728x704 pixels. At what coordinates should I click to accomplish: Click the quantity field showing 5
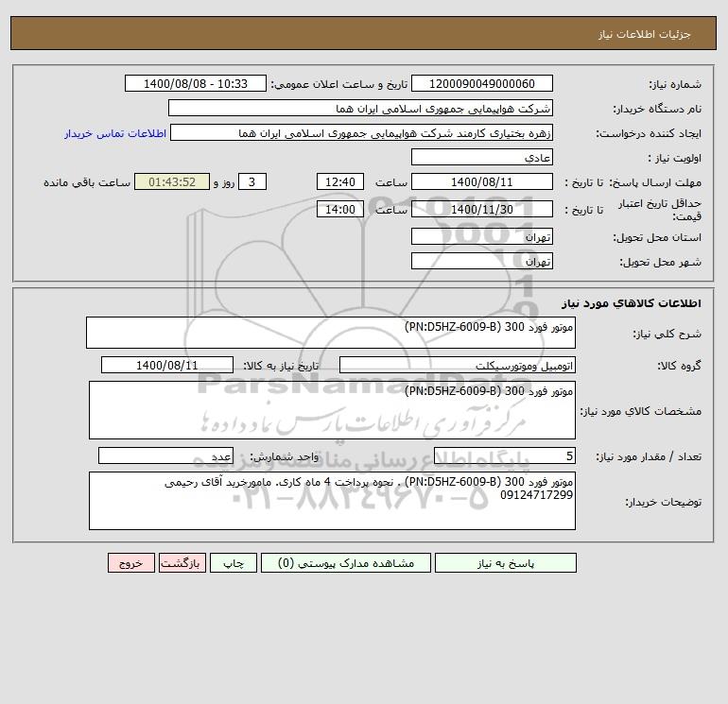pyautogui.click(x=505, y=455)
